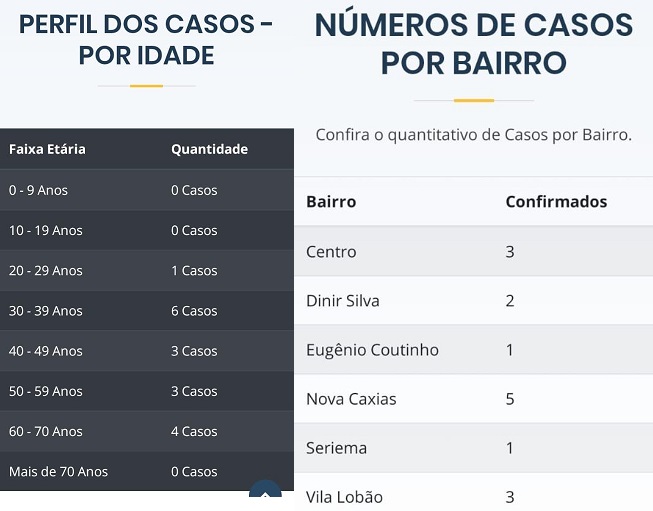Select the 60 - 70 Anos row
Screen dimensions: 653x511
pyautogui.click(x=147, y=431)
